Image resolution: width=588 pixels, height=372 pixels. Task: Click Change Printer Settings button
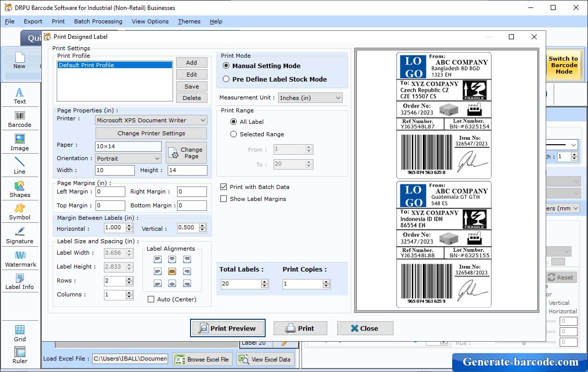[151, 133]
